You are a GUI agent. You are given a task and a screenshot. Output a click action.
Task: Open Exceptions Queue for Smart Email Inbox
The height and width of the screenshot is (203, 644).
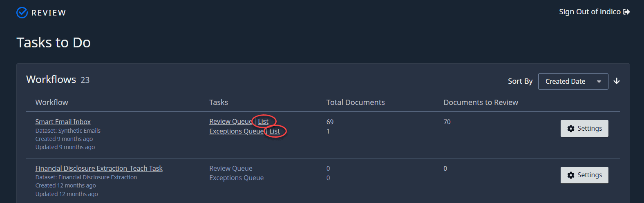pyautogui.click(x=236, y=131)
